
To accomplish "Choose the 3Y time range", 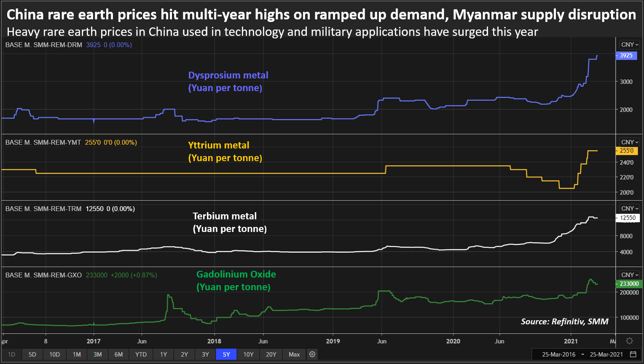I will 205,354.
